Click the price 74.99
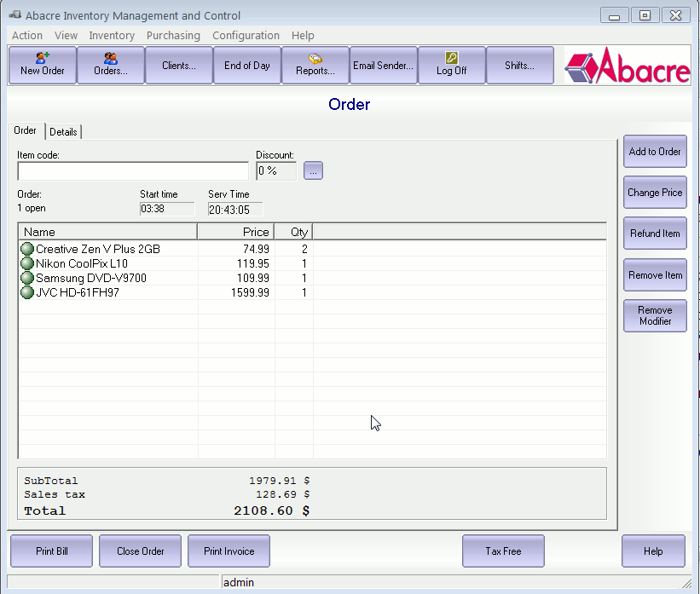Screen dimensions: 700x594 [x=256, y=249]
